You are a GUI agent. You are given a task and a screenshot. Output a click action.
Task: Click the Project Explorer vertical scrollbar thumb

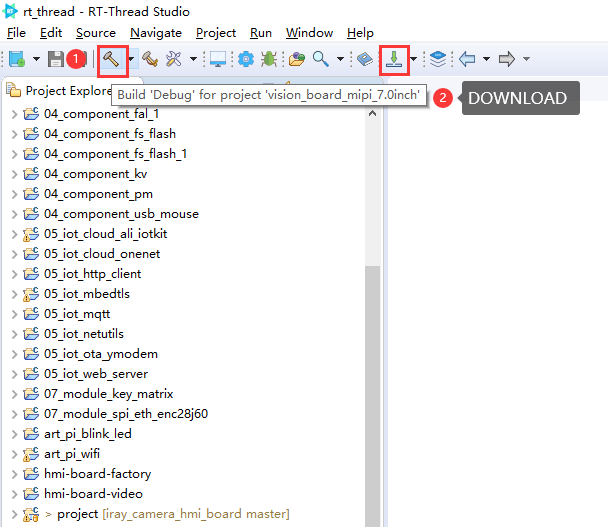click(372, 396)
